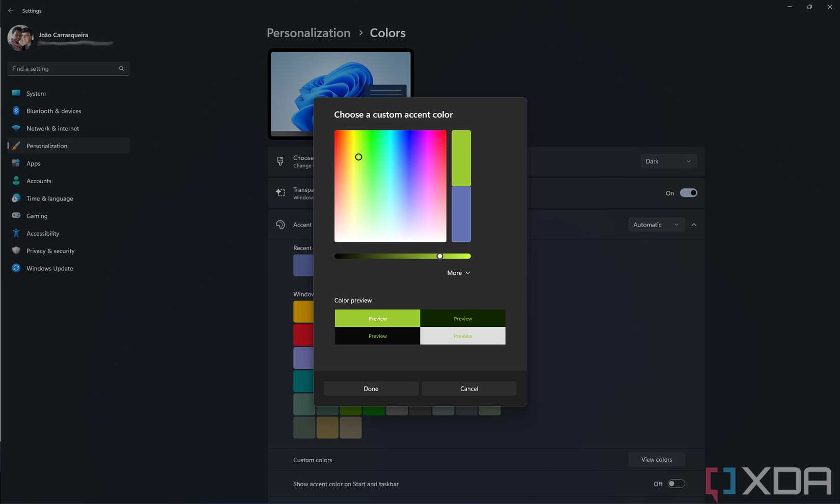Open the Windows Update icon

click(x=16, y=268)
